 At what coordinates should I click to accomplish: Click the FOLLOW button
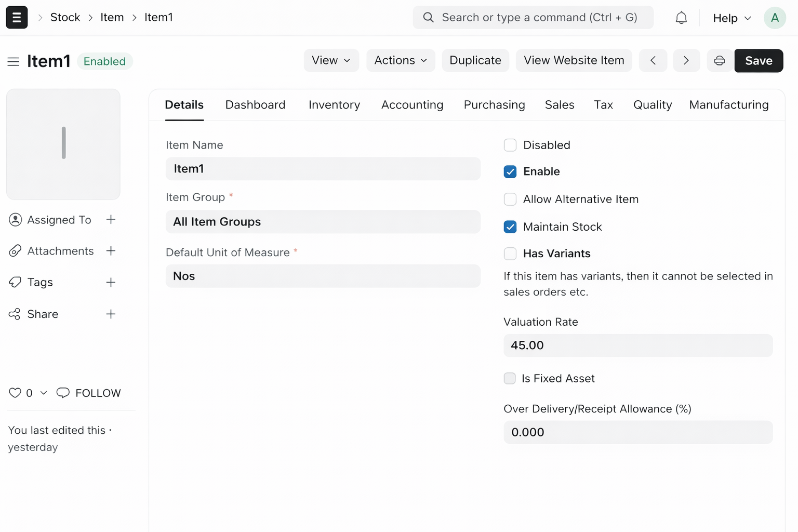pyautogui.click(x=98, y=393)
